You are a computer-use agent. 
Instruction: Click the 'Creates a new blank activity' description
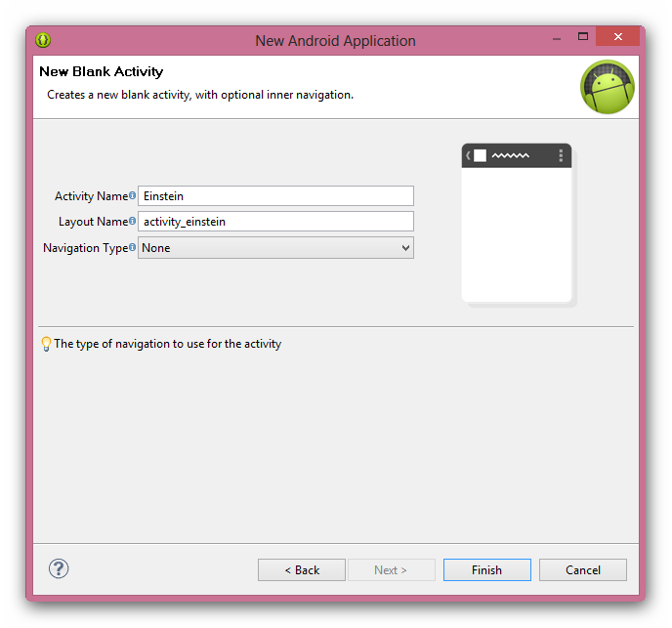200,95
